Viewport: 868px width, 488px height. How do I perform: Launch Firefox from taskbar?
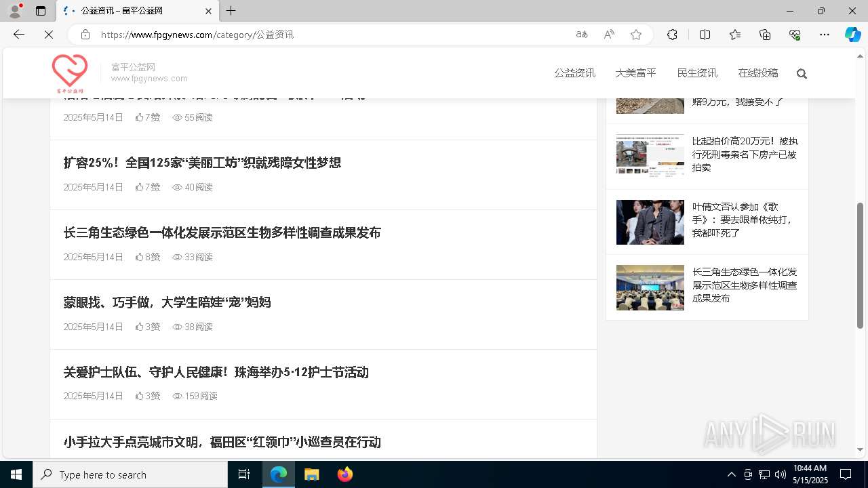345,474
